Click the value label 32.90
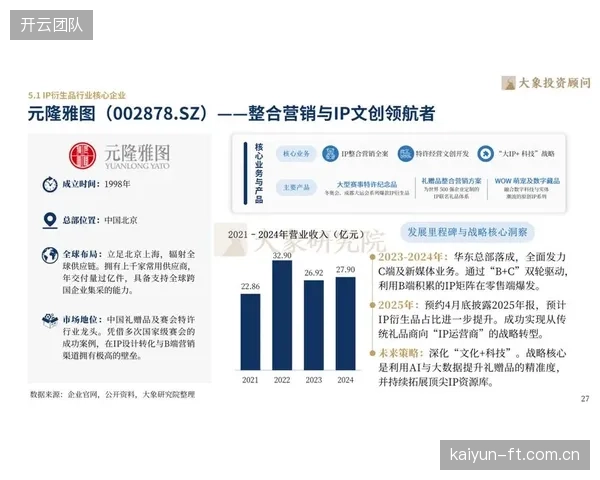Viewport: 600px width, 480px height. [x=282, y=255]
